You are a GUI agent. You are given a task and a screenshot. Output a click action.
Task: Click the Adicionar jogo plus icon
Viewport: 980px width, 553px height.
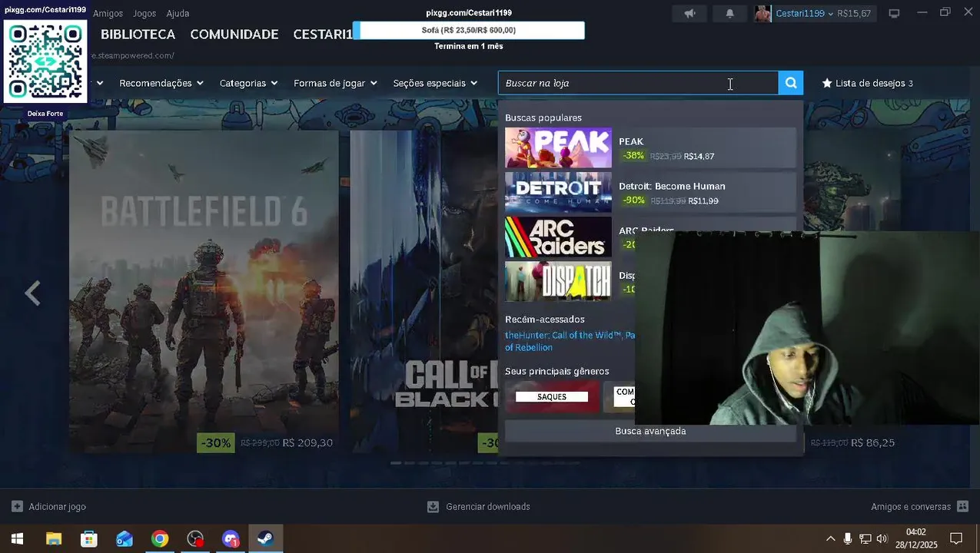(x=17, y=507)
